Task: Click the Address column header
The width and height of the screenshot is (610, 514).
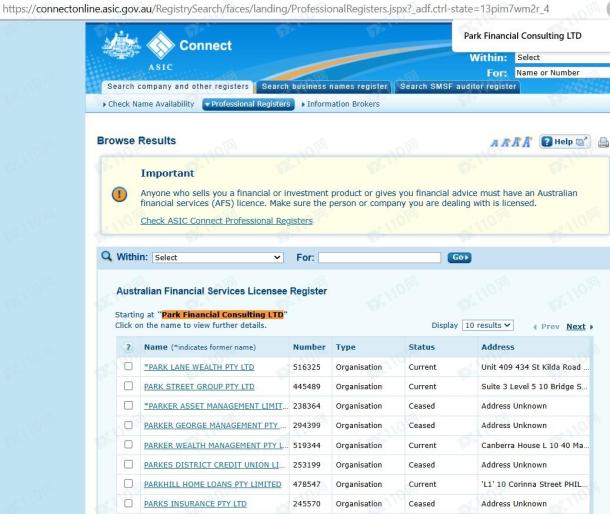Action: pos(498,347)
